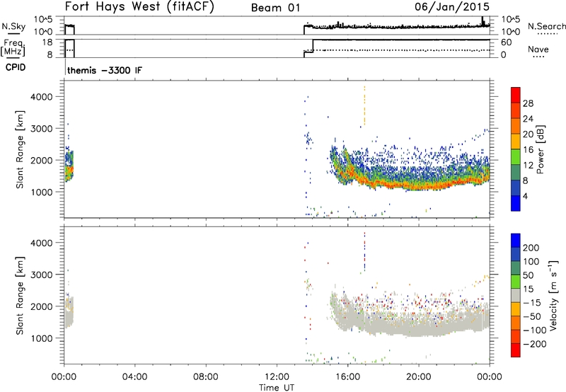Click the 'N.Sky' label

click(x=13, y=26)
